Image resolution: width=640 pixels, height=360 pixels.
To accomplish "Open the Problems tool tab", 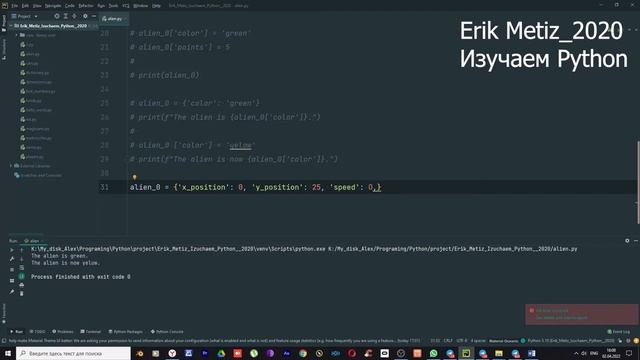I will point(62,331).
